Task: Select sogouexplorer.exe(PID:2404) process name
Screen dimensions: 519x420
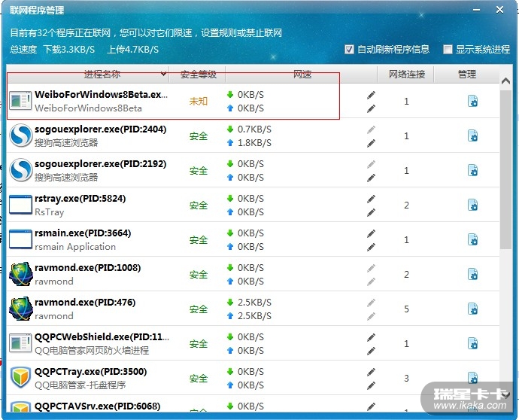Action: pyautogui.click(x=101, y=129)
